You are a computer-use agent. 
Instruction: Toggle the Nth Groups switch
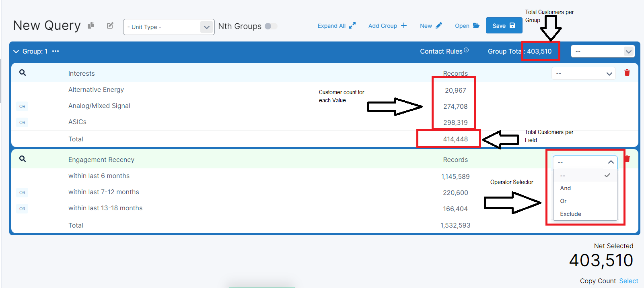tap(271, 26)
